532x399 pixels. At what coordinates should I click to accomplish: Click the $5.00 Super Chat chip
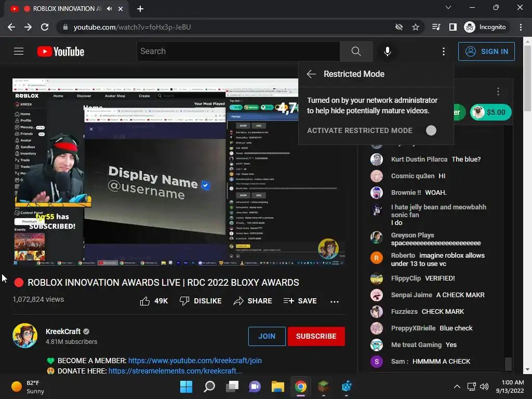coord(490,112)
